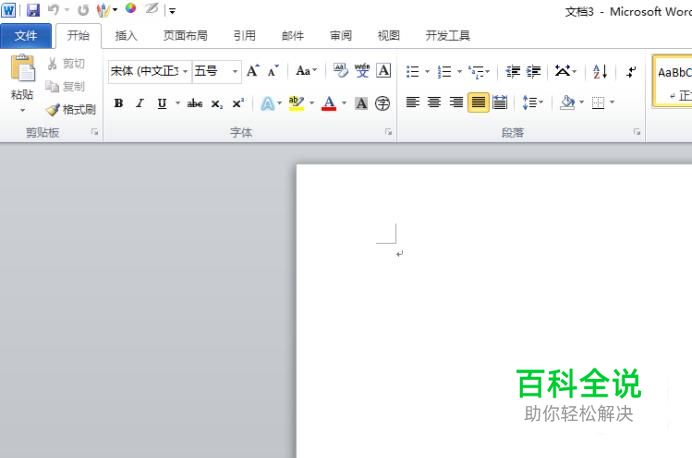Switch to the 开发工具 tab
Image resolution: width=692 pixels, height=458 pixels.
point(448,35)
